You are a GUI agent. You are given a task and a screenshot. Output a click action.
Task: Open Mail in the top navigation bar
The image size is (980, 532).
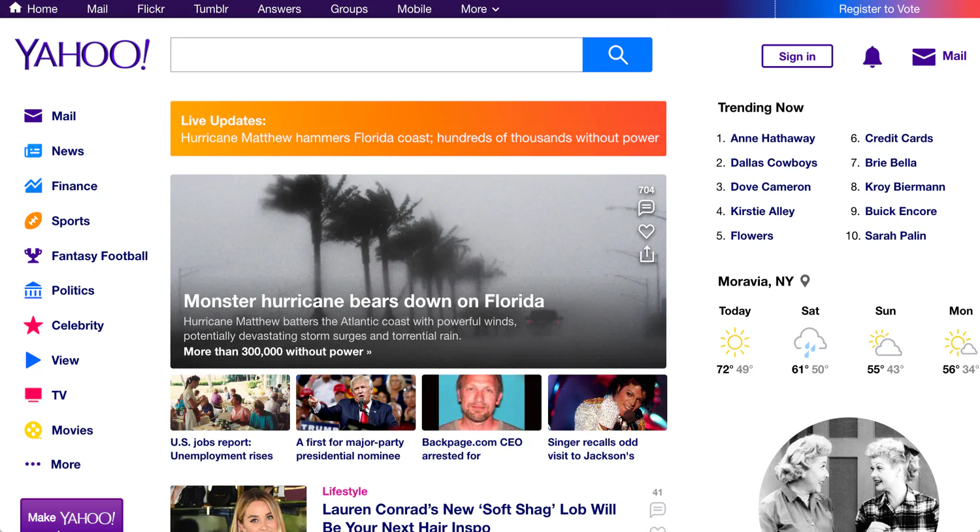97,9
